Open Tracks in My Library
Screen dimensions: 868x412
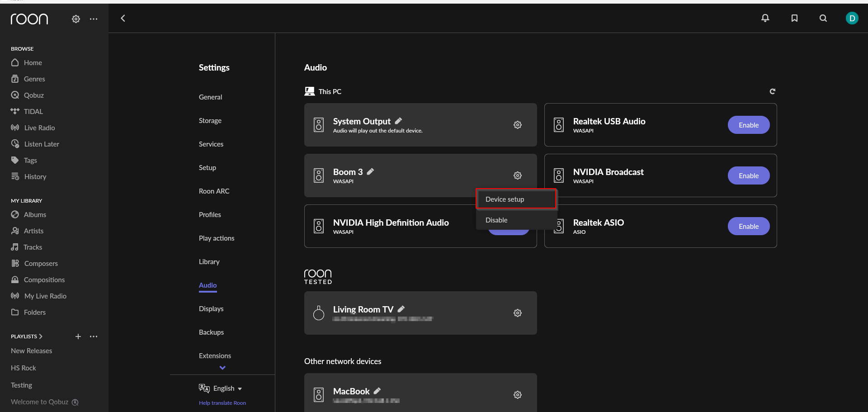tap(27, 247)
